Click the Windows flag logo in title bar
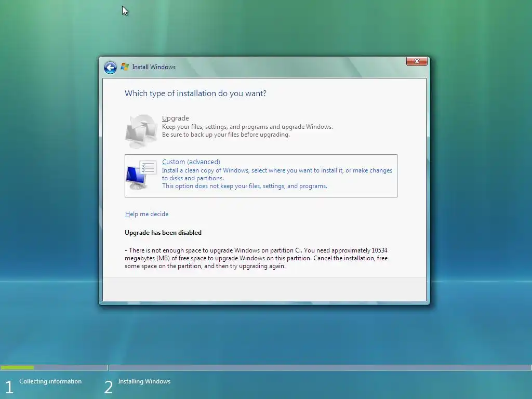 125,67
